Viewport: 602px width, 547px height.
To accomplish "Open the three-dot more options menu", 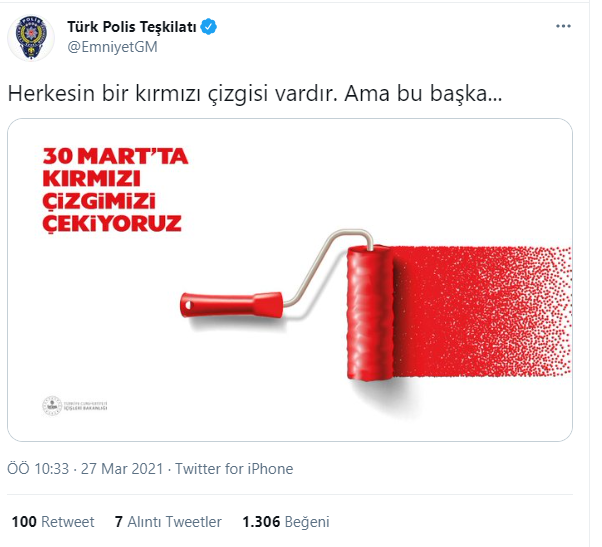I will point(563,26).
